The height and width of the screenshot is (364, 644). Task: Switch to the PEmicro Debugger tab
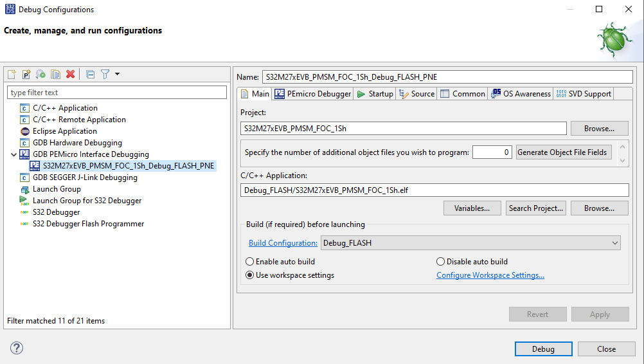point(313,94)
